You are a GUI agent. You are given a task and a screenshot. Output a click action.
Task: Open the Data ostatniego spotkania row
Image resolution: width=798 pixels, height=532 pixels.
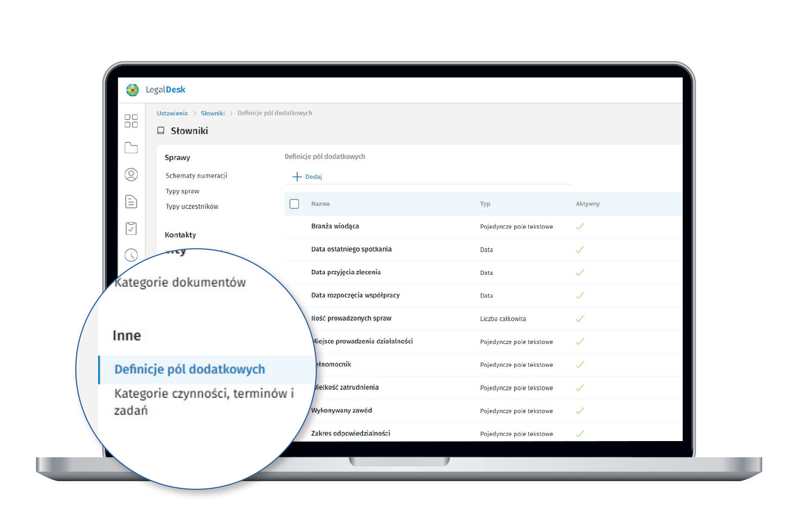[351, 249]
